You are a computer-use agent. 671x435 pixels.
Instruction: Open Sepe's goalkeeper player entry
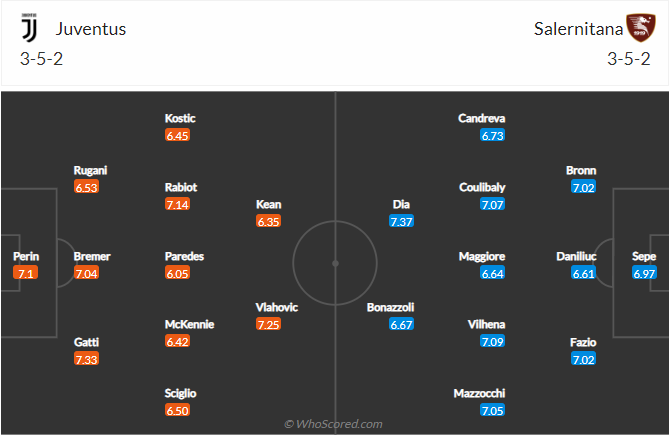[644, 256]
